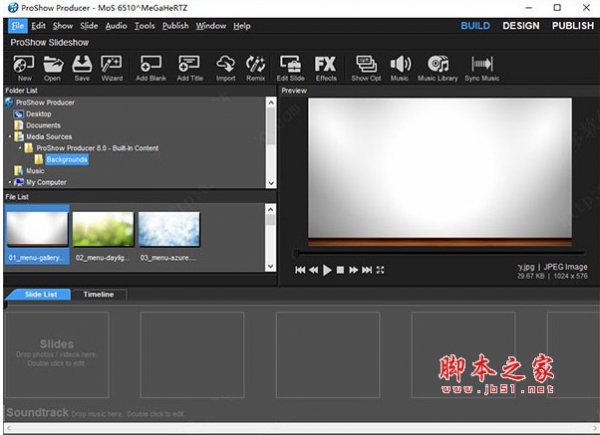Viewport: 600px width, 435px height.
Task: Click the Sync Music icon
Action: [482, 66]
